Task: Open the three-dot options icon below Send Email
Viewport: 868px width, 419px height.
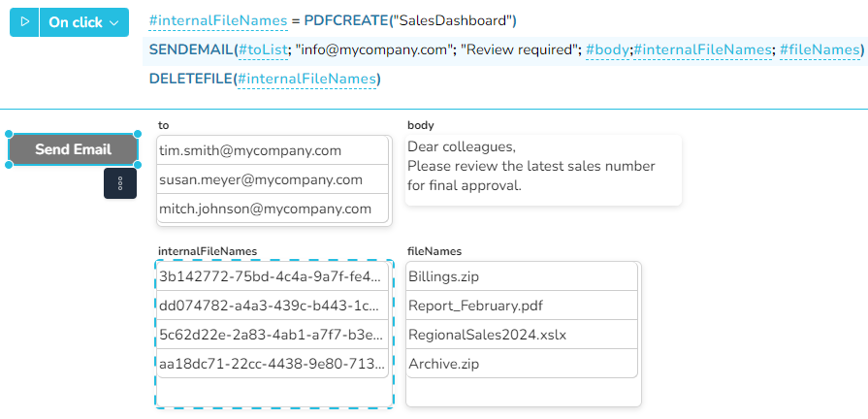Action: (x=120, y=183)
